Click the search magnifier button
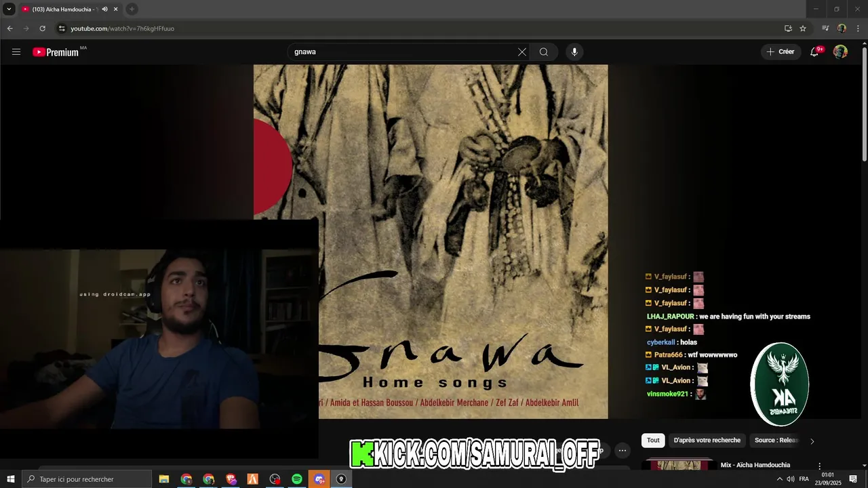Screen dimensions: 868x488 pos(544,52)
